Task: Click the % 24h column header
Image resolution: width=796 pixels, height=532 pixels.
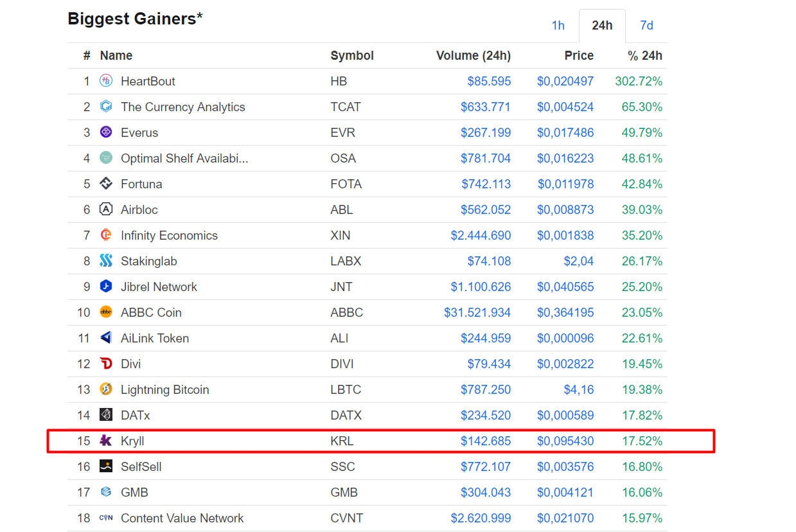Action: click(x=645, y=56)
